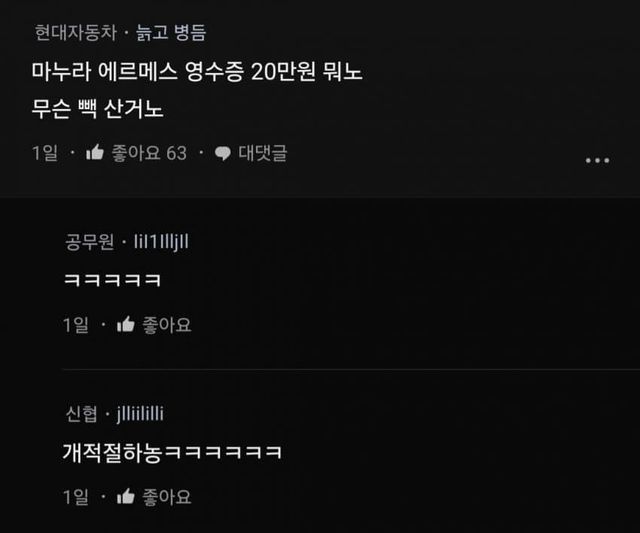The width and height of the screenshot is (640, 533).
Task: Click the speech bubble comment icon
Action: click(x=223, y=153)
